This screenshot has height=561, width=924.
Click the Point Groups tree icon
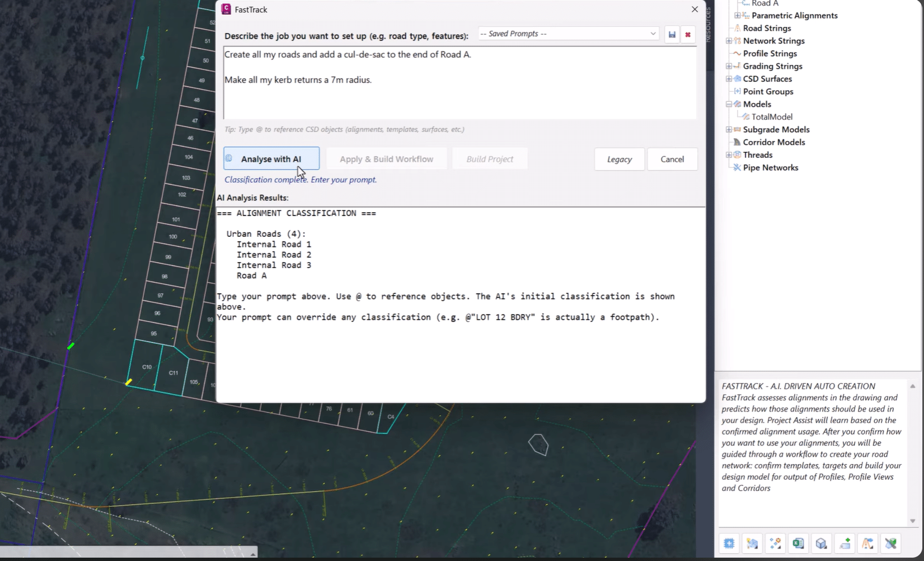(737, 91)
